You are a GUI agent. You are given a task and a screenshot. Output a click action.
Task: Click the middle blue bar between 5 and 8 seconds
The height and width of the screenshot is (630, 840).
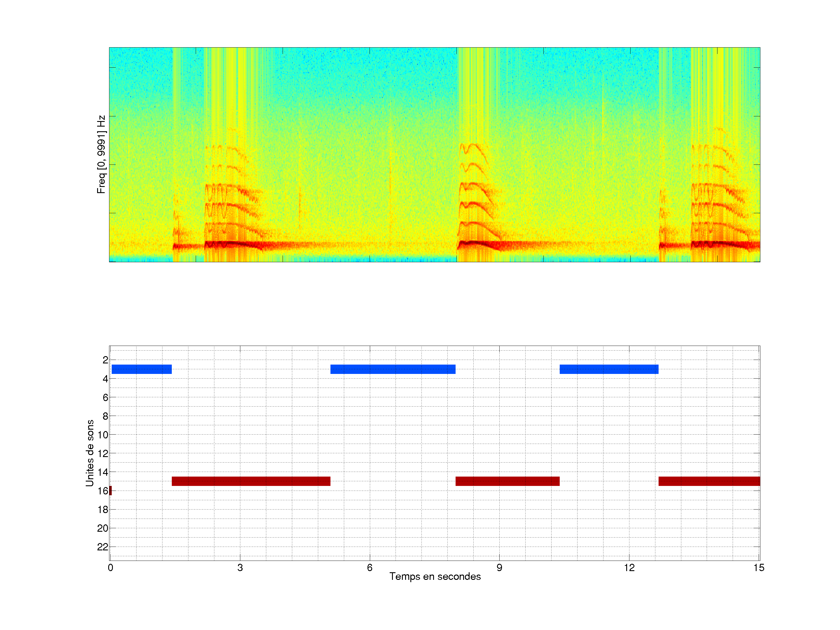pos(393,369)
